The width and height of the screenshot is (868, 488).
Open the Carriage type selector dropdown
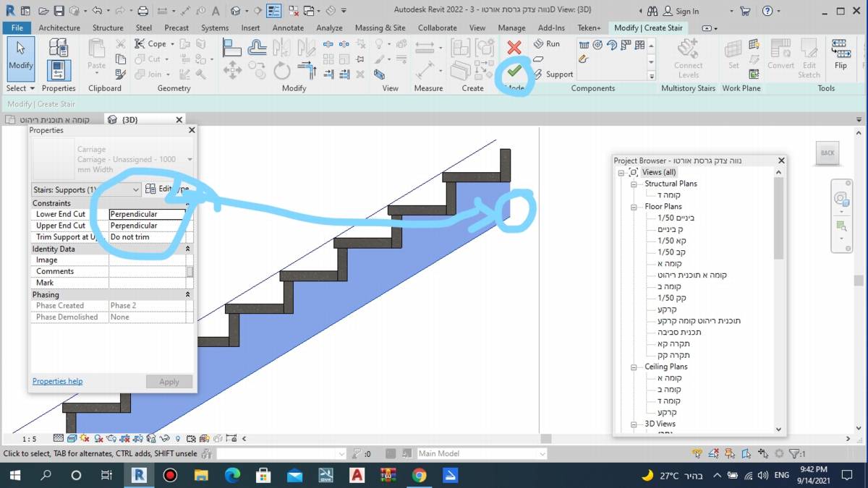pyautogui.click(x=190, y=159)
